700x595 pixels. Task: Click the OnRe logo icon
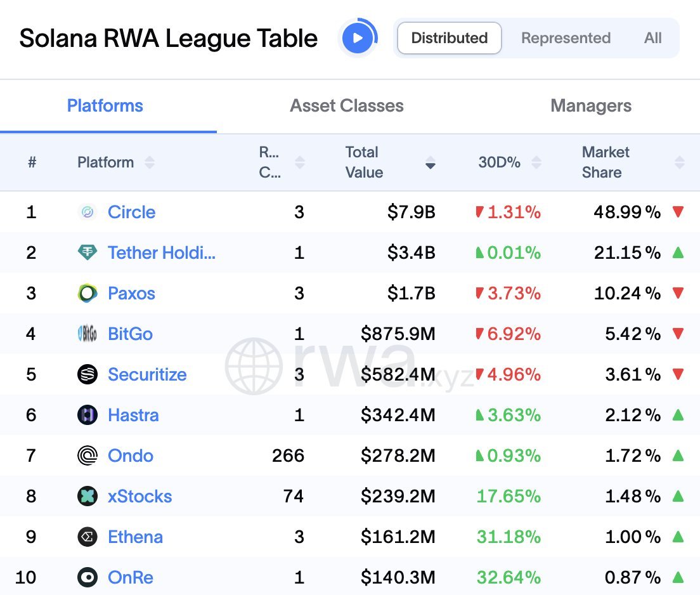coord(87,578)
